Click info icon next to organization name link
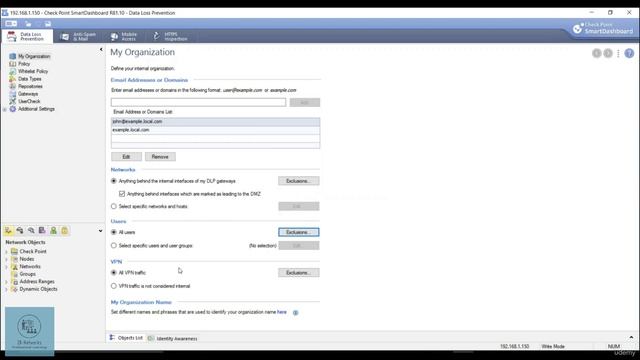The width and height of the screenshot is (640, 360). 296,313
